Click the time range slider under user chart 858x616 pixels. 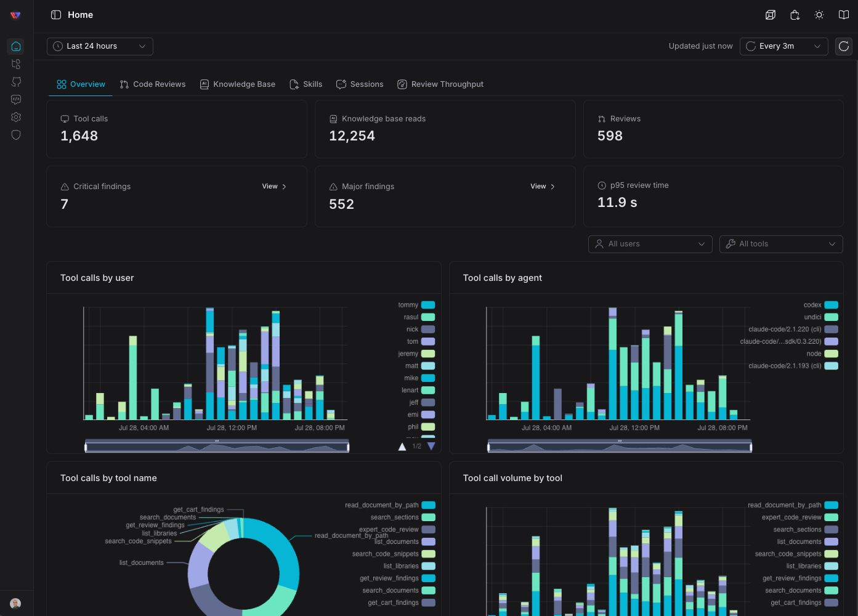pyautogui.click(x=217, y=447)
